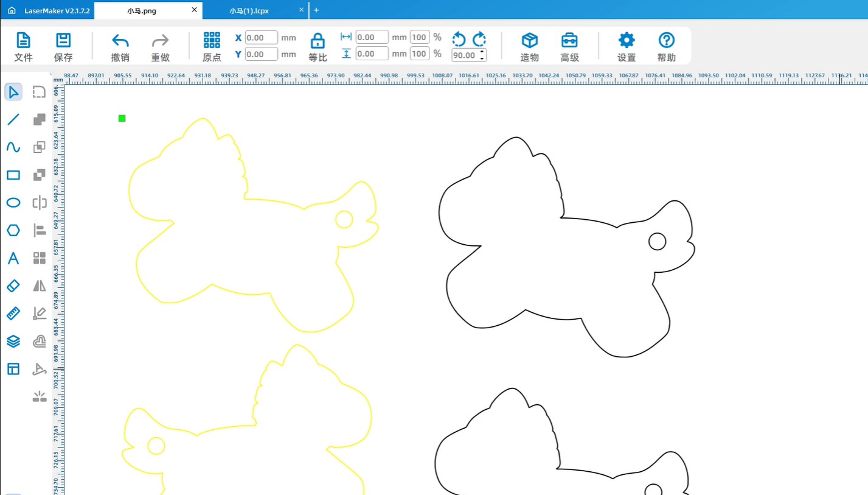Pick the curve drawing tool
This screenshot has height=495, width=868.
click(x=13, y=147)
